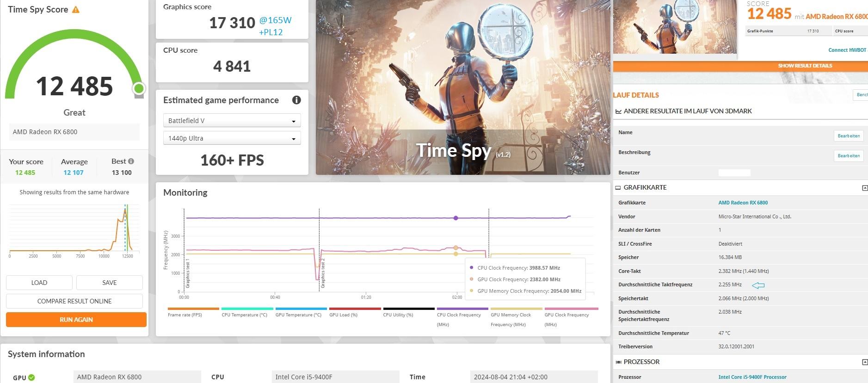The height and width of the screenshot is (383, 868).
Task: Click Bearbeiten button next to Name
Action: click(x=849, y=136)
